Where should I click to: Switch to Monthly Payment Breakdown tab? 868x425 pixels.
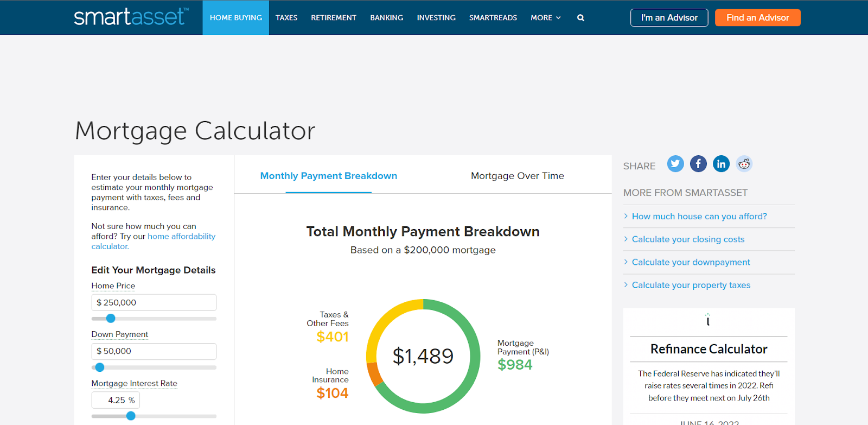(329, 176)
